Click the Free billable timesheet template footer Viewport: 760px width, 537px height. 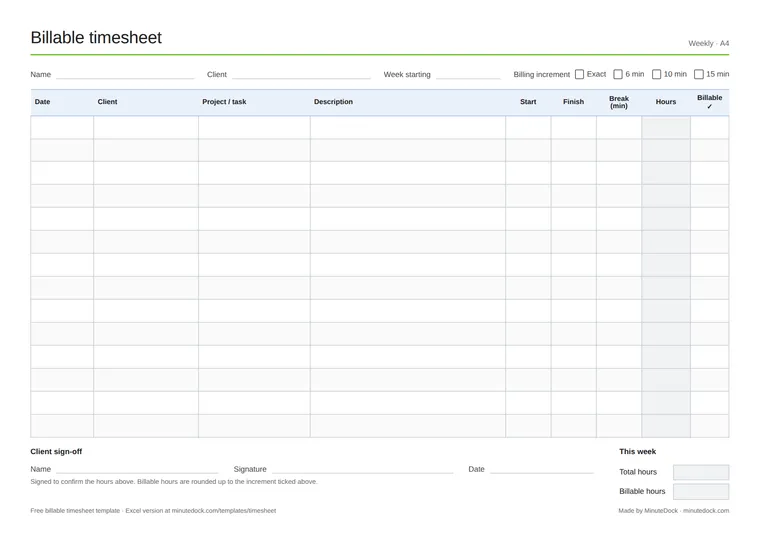point(153,510)
